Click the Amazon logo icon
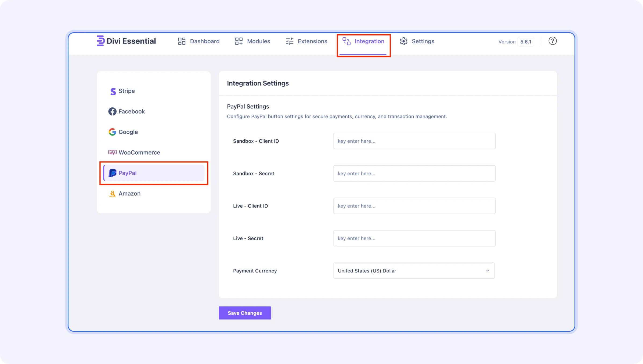 coord(112,194)
